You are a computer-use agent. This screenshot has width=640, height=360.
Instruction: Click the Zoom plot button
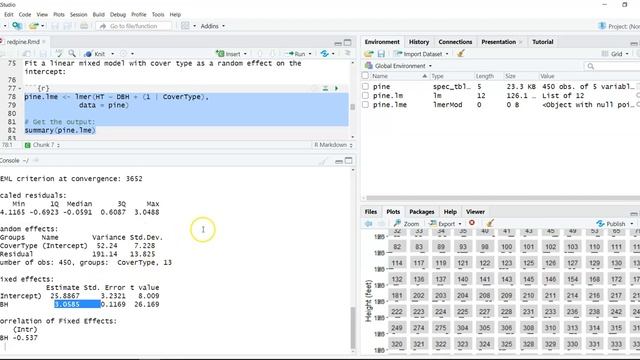tap(406, 224)
